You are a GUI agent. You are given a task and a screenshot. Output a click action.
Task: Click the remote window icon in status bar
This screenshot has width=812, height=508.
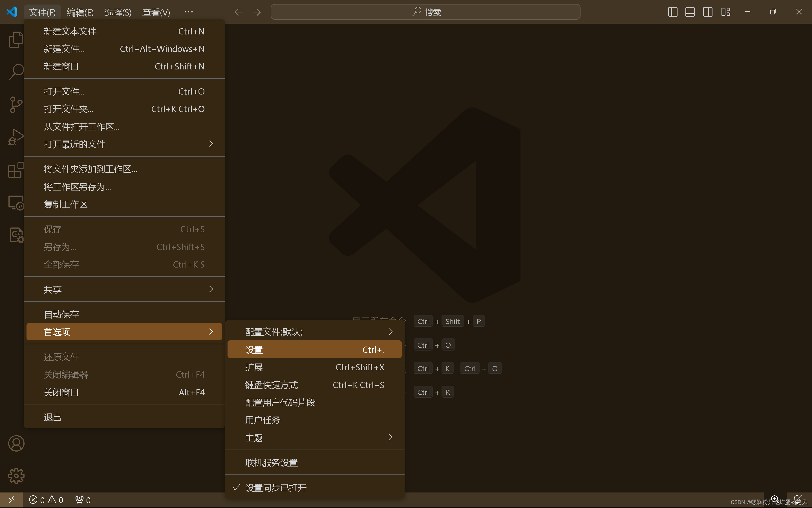(11, 500)
